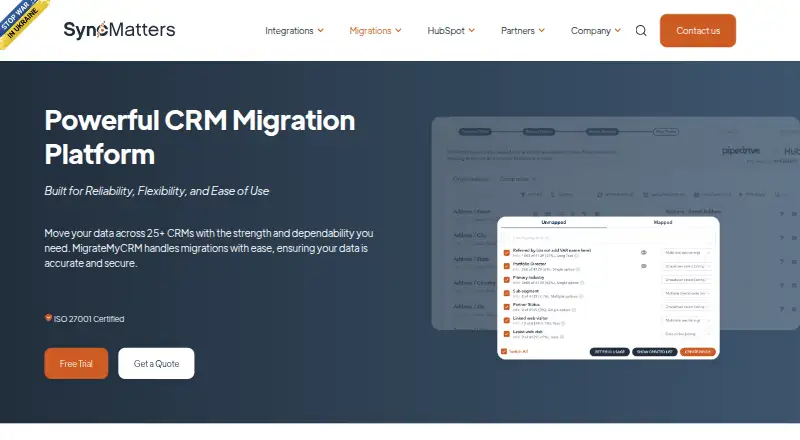The height and width of the screenshot is (440, 800).
Task: Open the HubSpot nav item
Action: coord(446,31)
